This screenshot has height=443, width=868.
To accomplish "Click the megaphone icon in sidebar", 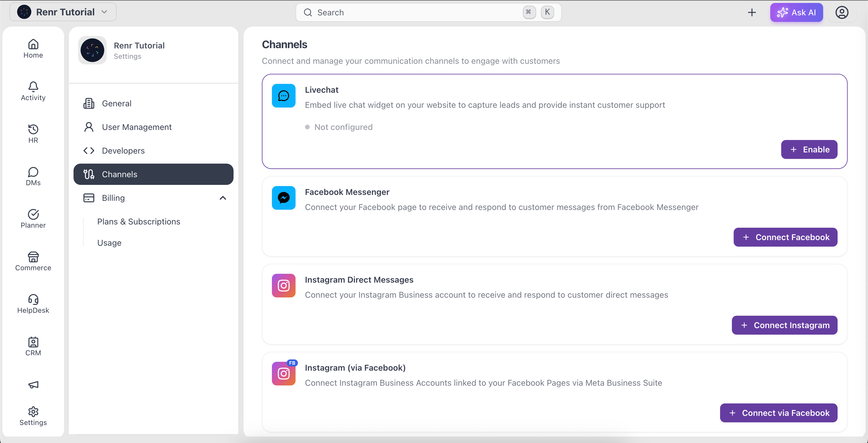I will 33,384.
